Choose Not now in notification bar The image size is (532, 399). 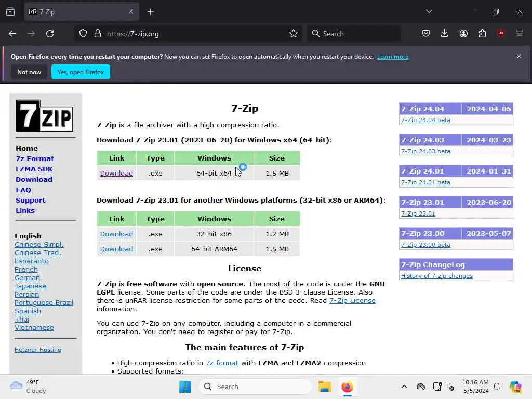pos(29,72)
